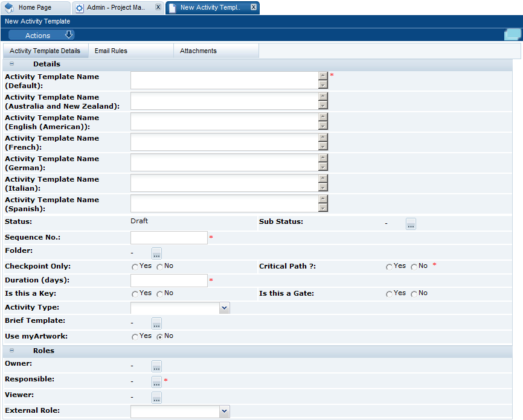Image resolution: width=523 pixels, height=420 pixels.
Task: Open the Sub Status lookup selector
Action: 411,224
